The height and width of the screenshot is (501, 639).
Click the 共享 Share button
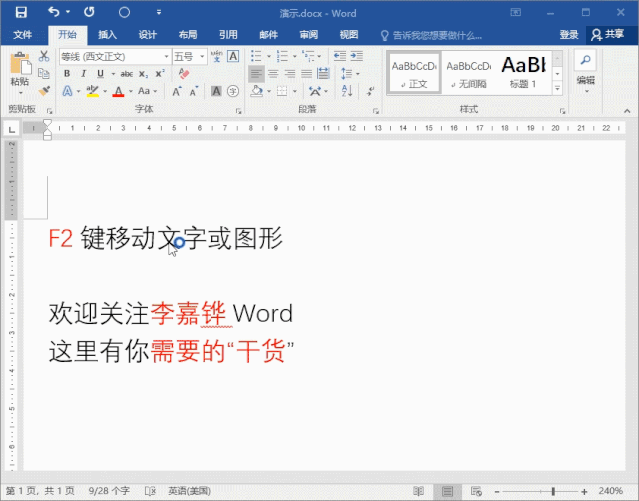608,35
